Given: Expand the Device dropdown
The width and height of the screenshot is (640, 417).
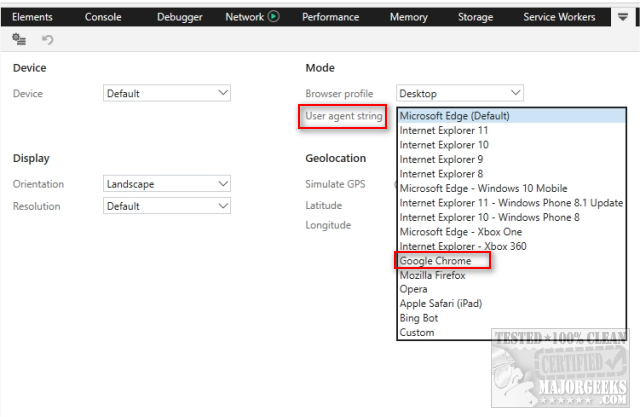Looking at the screenshot, I should pos(168,94).
